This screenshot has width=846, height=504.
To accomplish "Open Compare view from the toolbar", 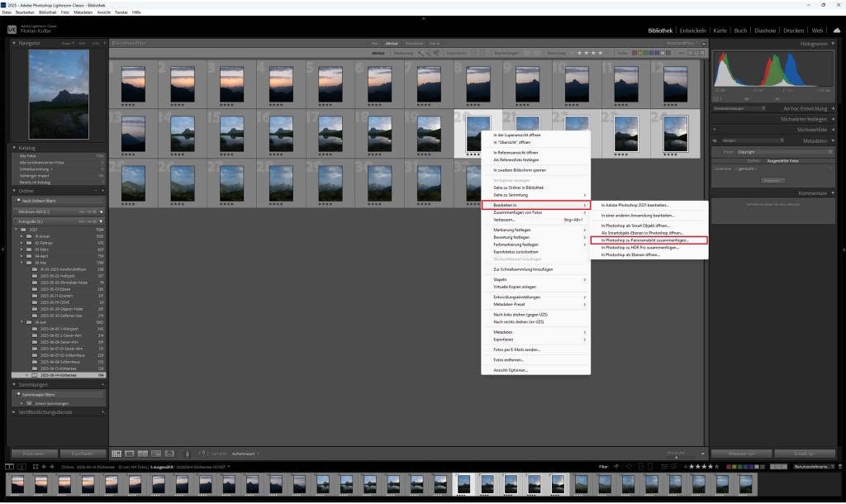I will pyautogui.click(x=142, y=454).
